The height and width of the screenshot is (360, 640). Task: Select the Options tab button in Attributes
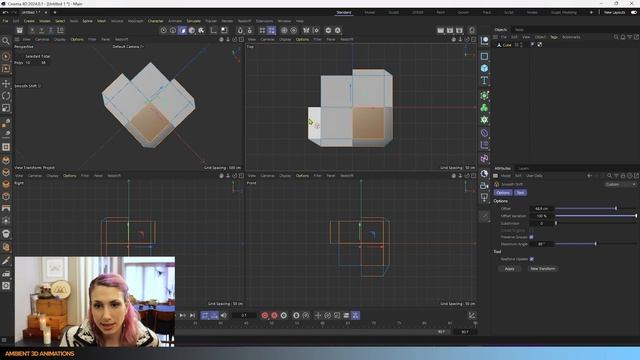coord(503,193)
